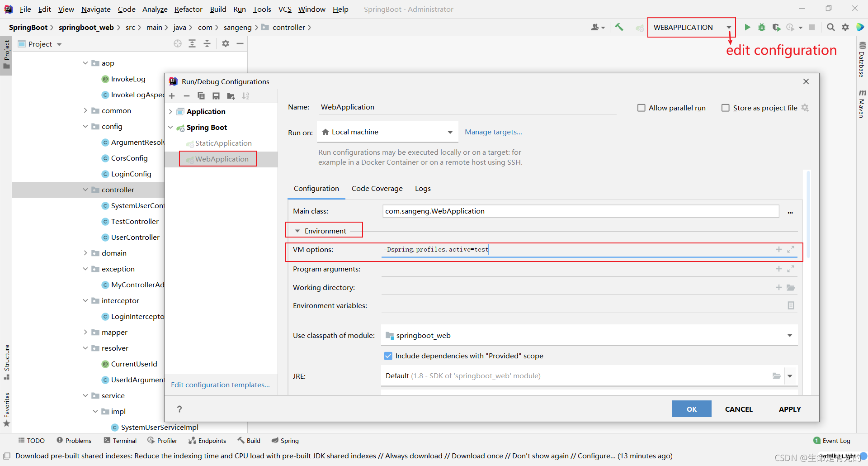Open the Navigate menu

(x=96, y=9)
